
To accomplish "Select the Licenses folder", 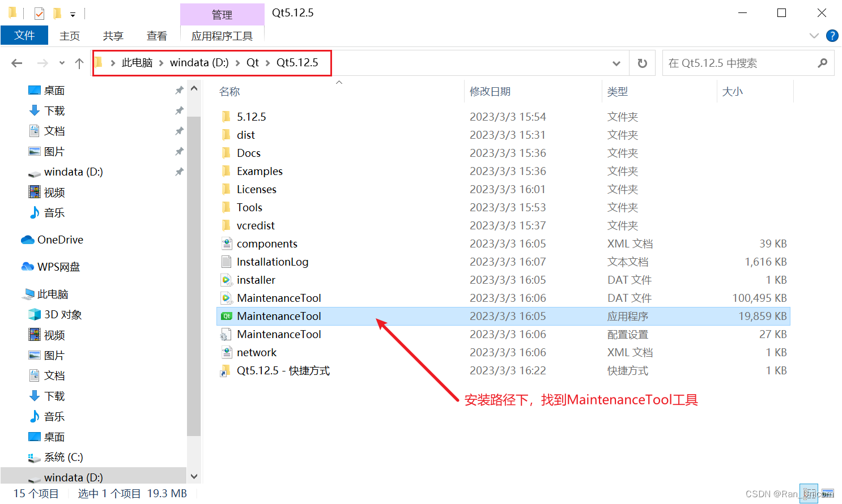I will (257, 189).
